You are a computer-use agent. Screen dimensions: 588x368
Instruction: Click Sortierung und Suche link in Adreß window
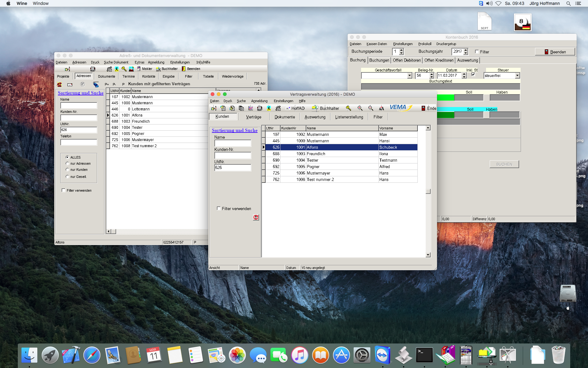coord(81,93)
